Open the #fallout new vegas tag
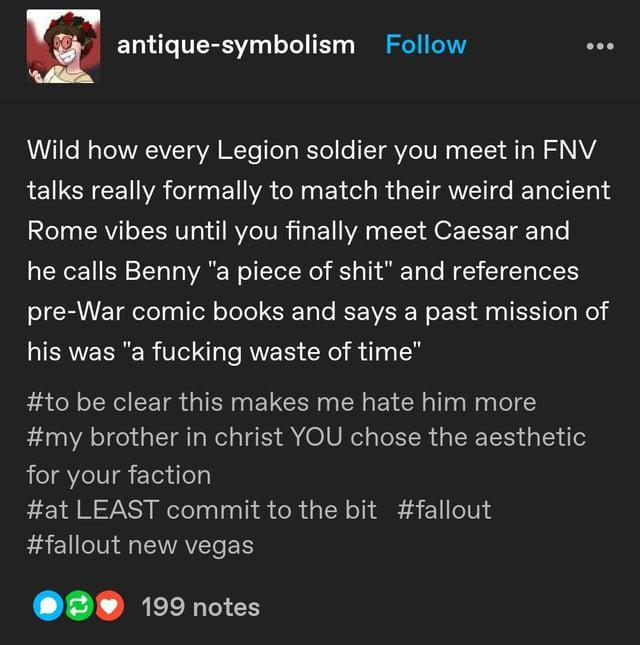 (140, 545)
